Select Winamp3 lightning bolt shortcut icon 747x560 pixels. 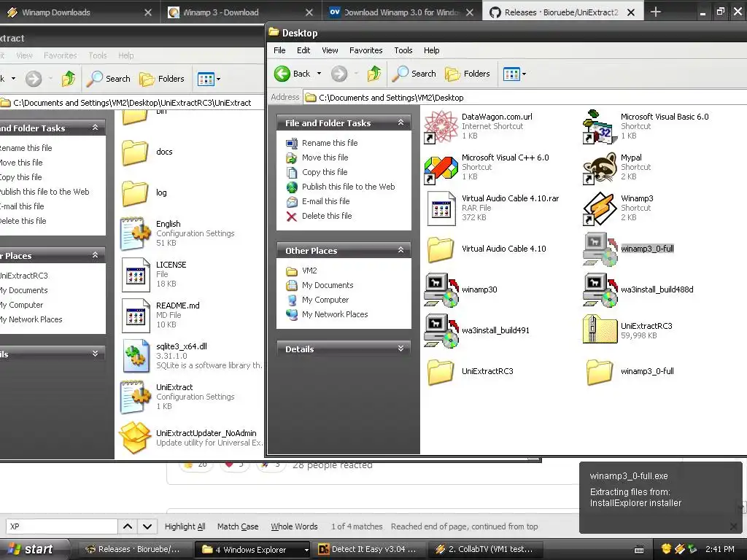tap(600, 209)
